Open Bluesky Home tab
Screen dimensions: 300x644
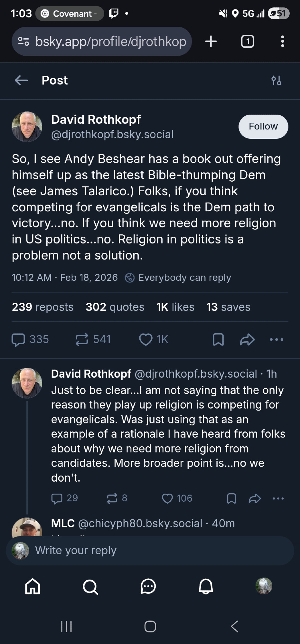point(33,586)
